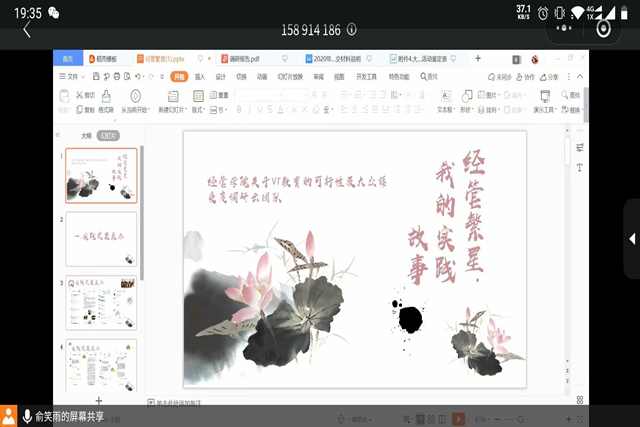
Task: Click the slide editor vertical scrollbar
Action: coord(567,250)
